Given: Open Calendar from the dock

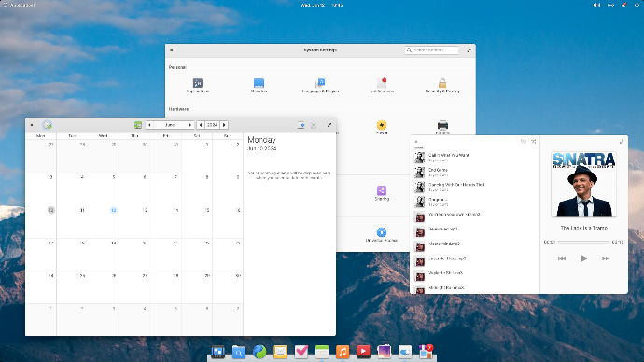Looking at the screenshot, I should (322, 352).
